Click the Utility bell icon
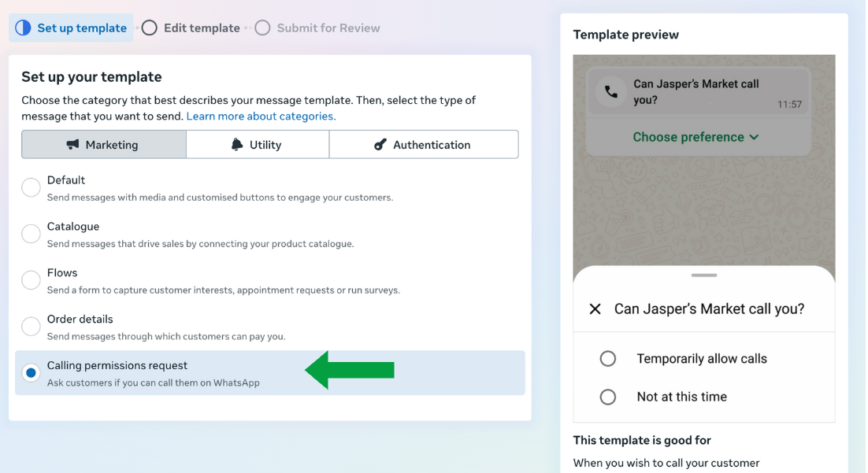Screen dimensions: 868x473 (237, 144)
